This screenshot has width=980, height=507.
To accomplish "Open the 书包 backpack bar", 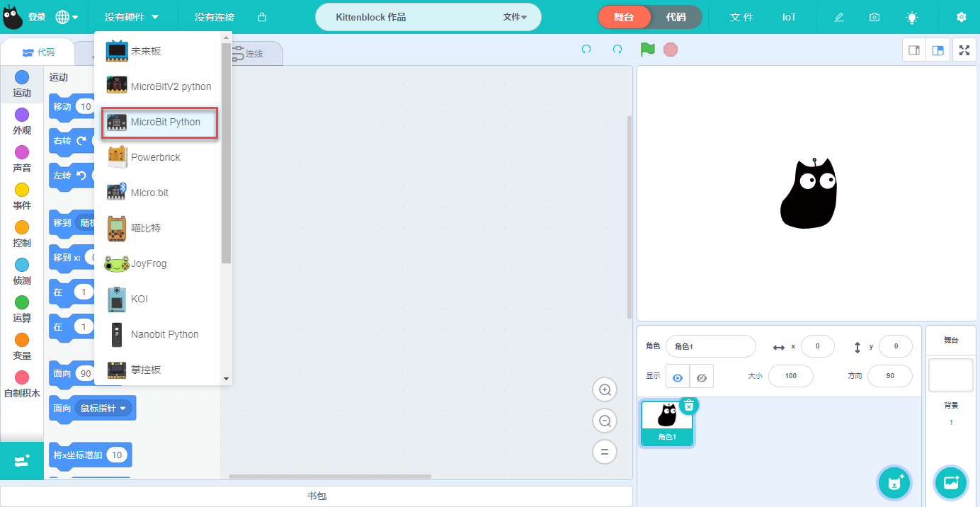I will coord(317,496).
